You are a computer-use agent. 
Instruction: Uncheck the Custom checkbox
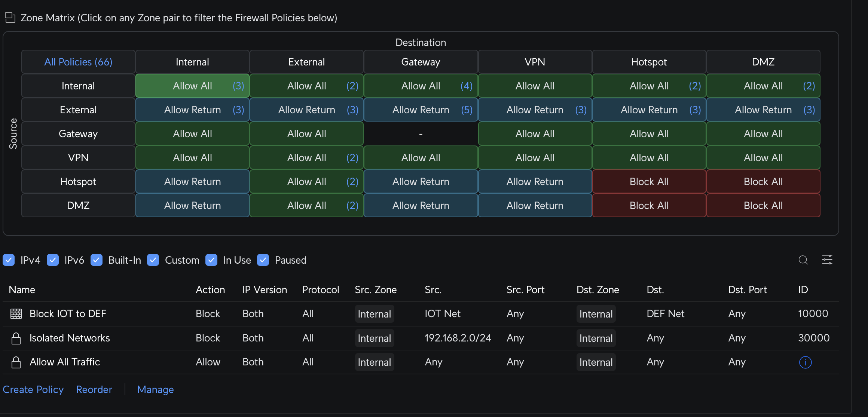coord(153,260)
